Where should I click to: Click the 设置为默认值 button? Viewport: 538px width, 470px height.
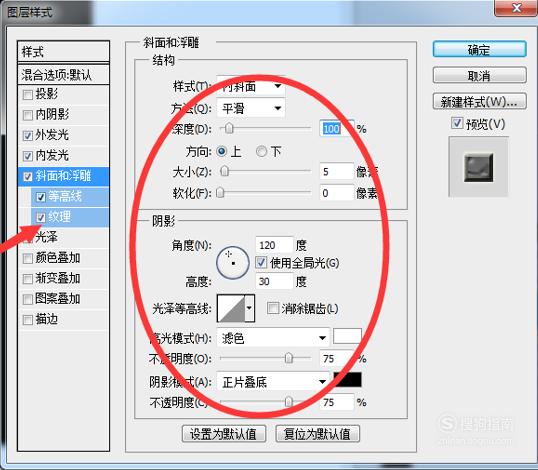224,434
